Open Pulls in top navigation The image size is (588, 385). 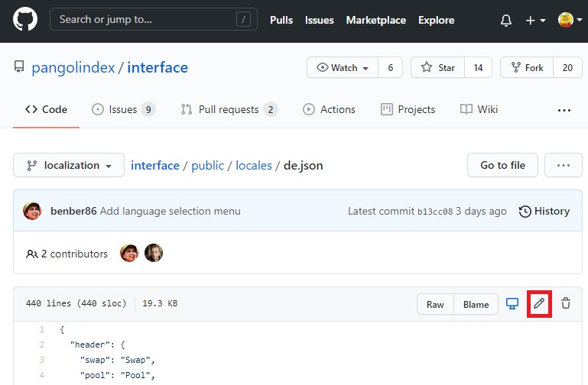coord(281,20)
